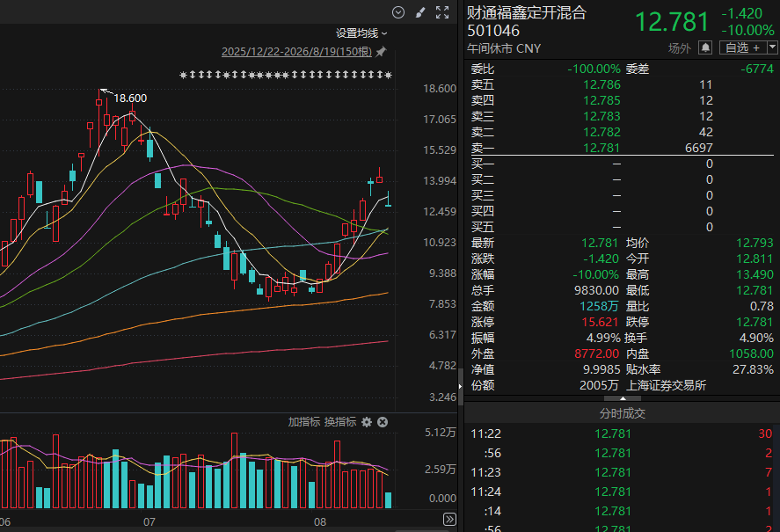
Task: Pin the date range with pushpin icon
Action: tap(381, 52)
